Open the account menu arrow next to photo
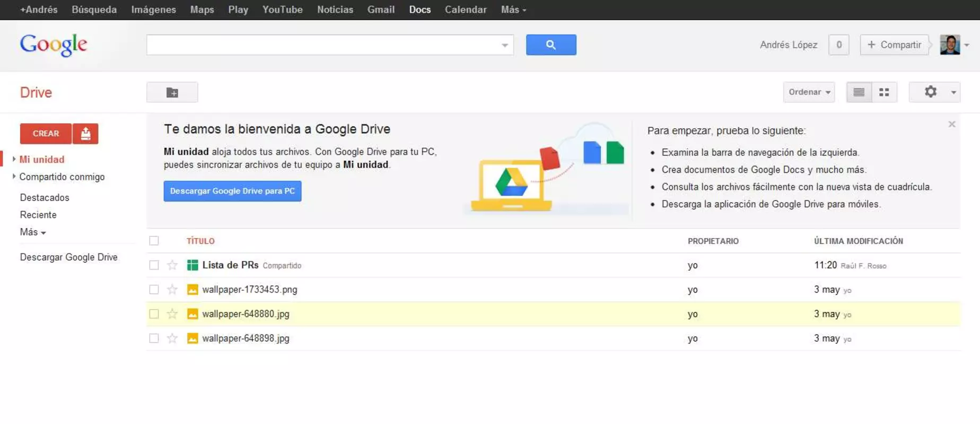The height and width of the screenshot is (424, 980). pos(967,46)
